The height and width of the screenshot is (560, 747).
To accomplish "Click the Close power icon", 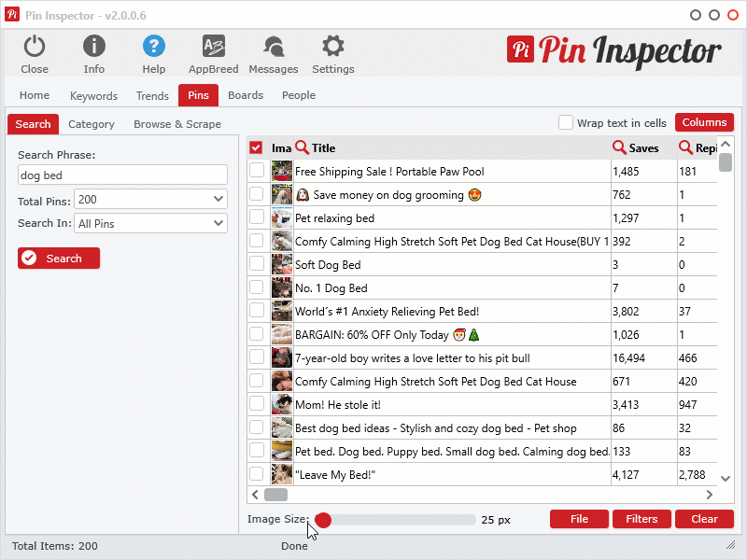I will tap(35, 47).
